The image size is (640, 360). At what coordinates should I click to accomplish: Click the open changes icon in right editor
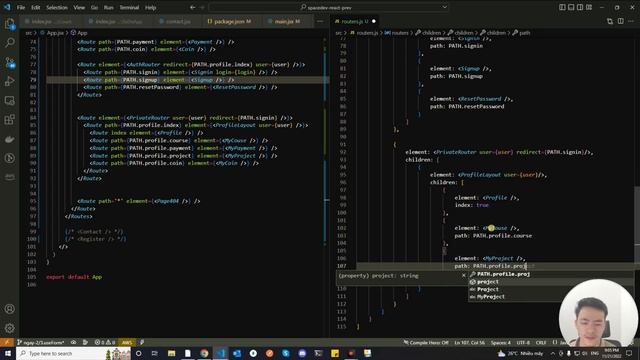610,21
